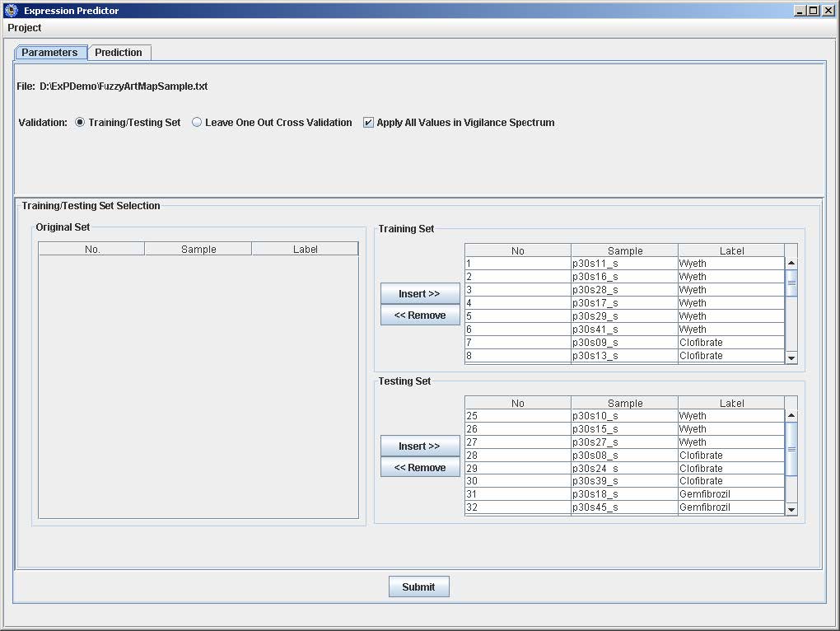Click Insert >> for the Training Set

tap(420, 293)
